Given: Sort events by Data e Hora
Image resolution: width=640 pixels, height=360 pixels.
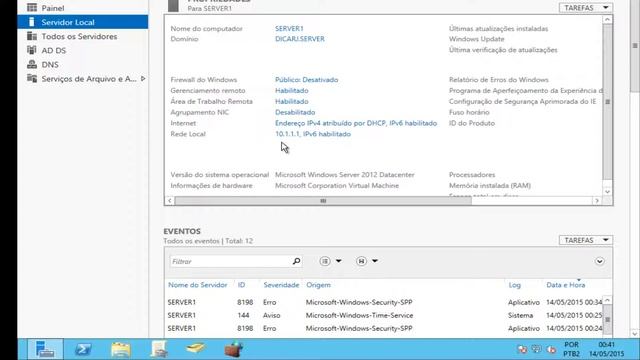Looking at the screenshot, I should point(566,285).
